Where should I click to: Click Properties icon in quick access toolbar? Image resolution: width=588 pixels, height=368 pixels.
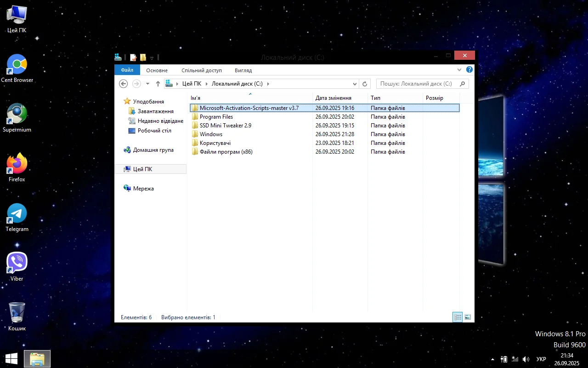pyautogui.click(x=133, y=57)
